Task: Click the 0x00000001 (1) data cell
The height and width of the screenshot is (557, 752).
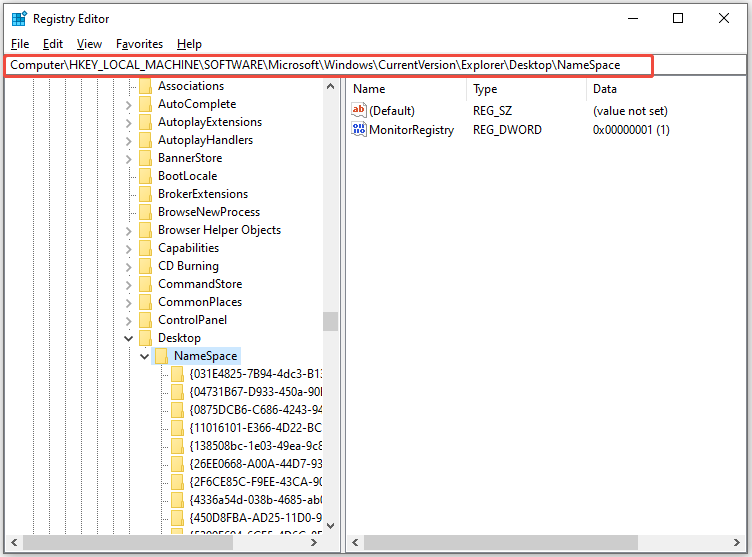Action: click(x=631, y=130)
